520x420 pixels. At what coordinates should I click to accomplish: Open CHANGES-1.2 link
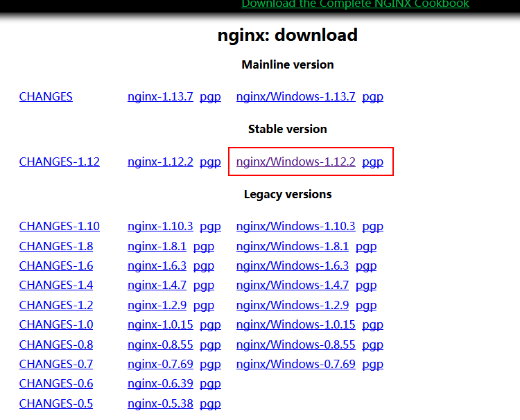click(x=56, y=306)
